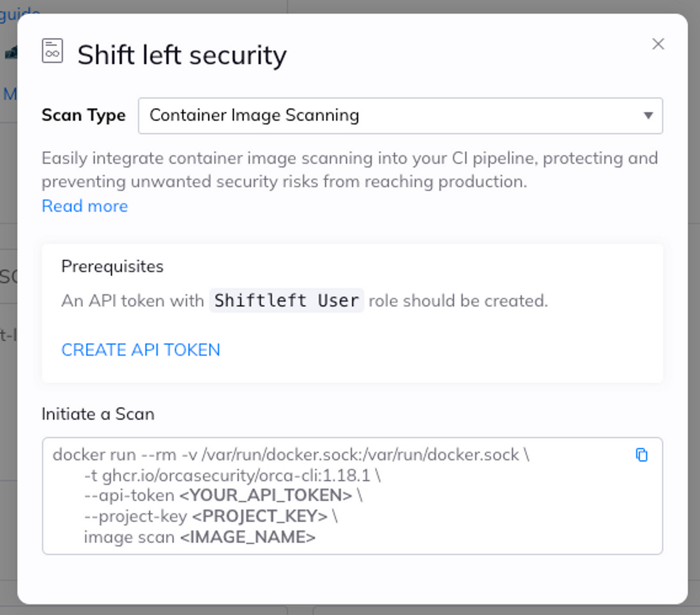Screen dimensions: 700x615
Task: Click the Shift left security document icon
Action: coord(52,51)
